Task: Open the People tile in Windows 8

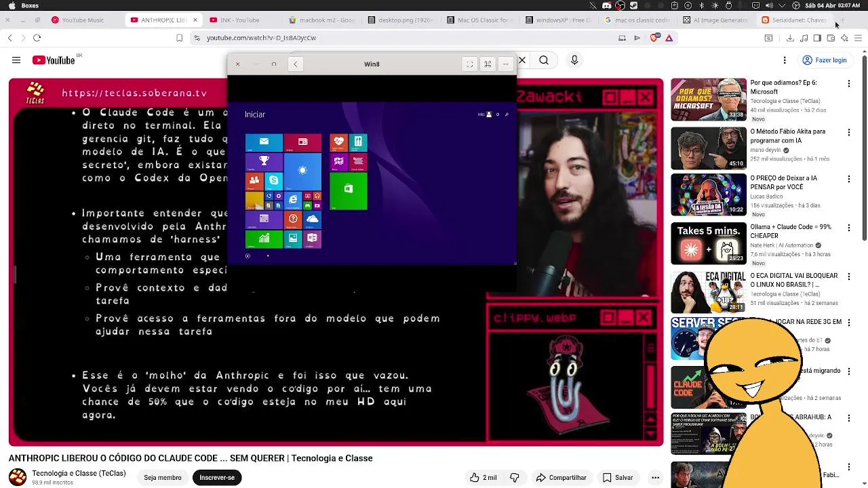Action: point(254,180)
